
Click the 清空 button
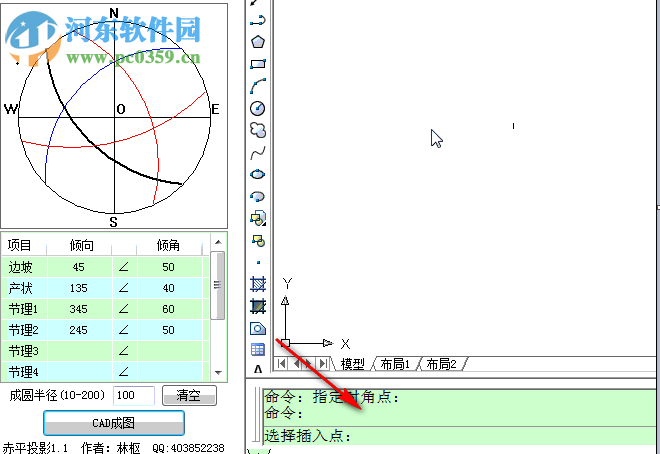189,396
